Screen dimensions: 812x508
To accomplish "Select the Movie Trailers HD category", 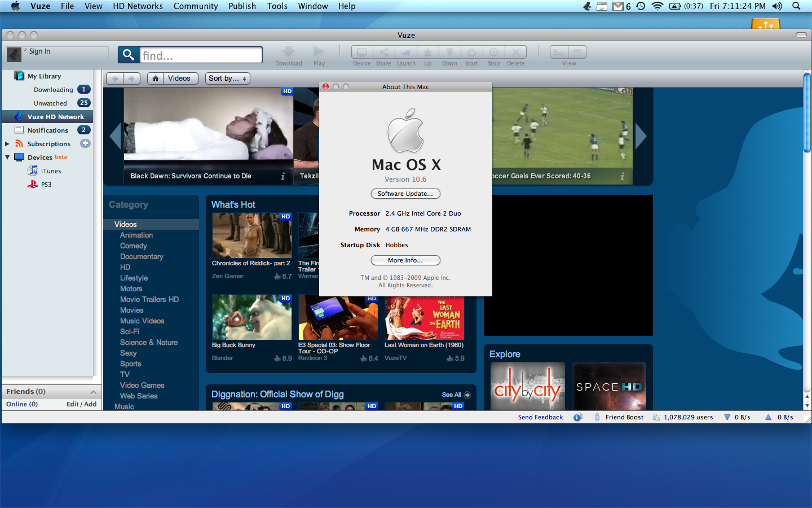I will tap(149, 300).
